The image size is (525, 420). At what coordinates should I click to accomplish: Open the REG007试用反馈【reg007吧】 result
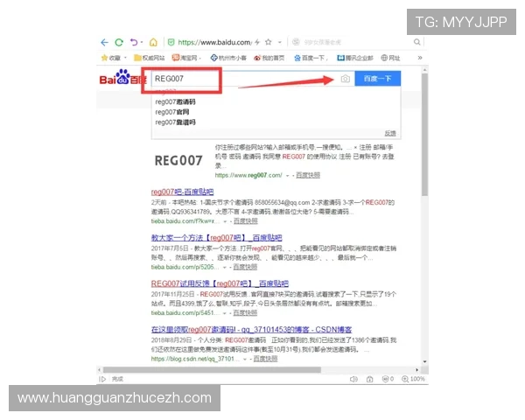(x=220, y=283)
